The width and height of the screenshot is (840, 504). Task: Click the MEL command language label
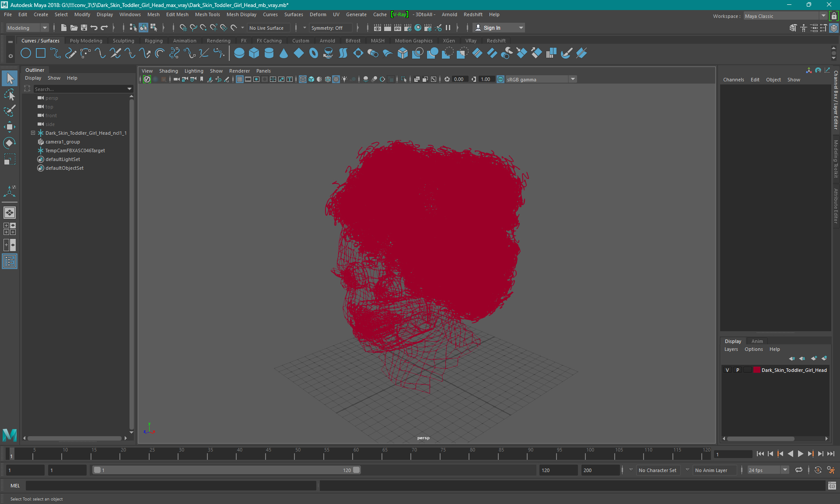pyautogui.click(x=15, y=486)
